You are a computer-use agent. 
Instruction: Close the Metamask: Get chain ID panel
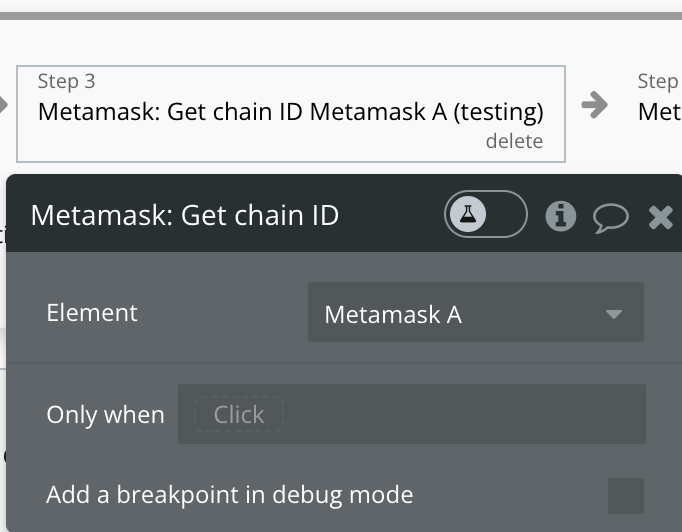660,217
